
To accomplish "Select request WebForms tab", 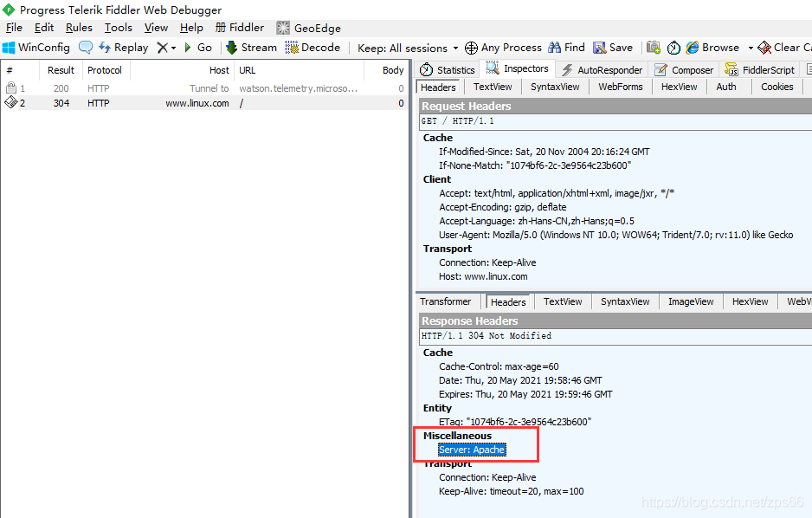I will [x=621, y=87].
